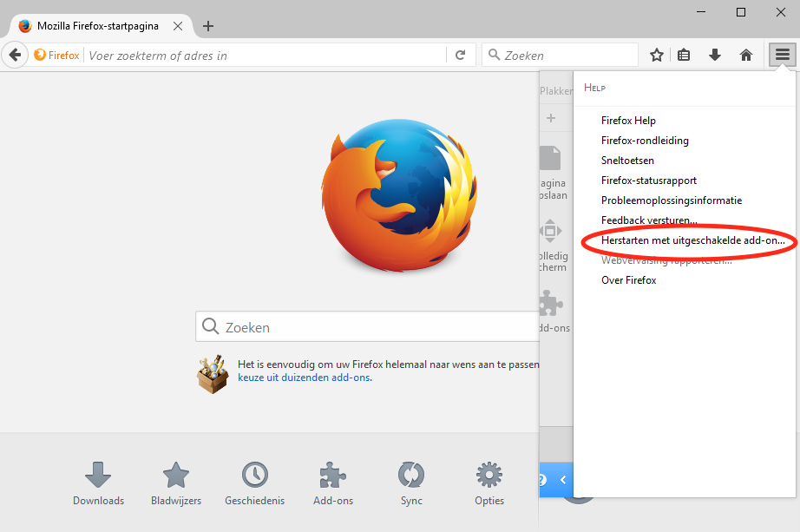Screen dimensions: 800x532
Task: Click the Sync icon
Action: [411, 475]
